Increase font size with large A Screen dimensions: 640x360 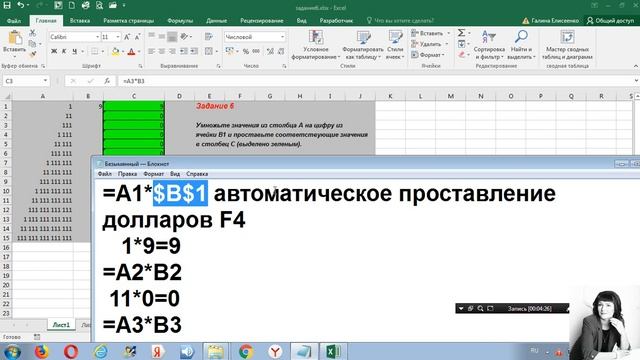click(127, 37)
